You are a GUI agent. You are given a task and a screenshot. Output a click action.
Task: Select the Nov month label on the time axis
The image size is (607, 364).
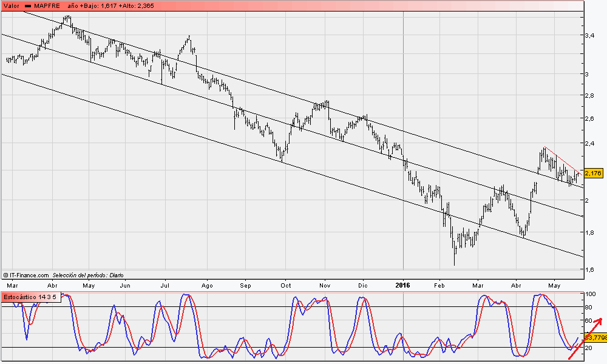(x=324, y=284)
